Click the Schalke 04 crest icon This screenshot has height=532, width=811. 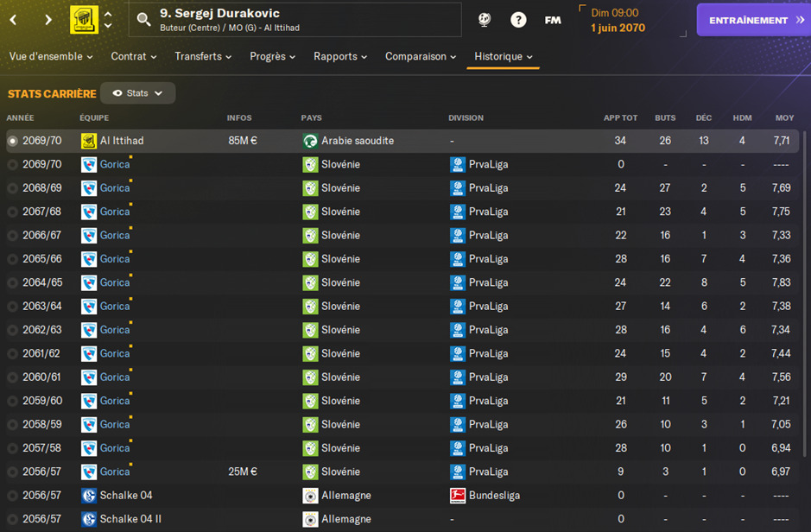[x=89, y=495]
